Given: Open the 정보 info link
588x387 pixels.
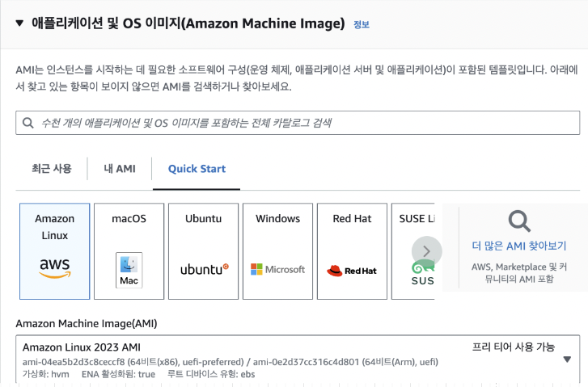Looking at the screenshot, I should point(362,25).
